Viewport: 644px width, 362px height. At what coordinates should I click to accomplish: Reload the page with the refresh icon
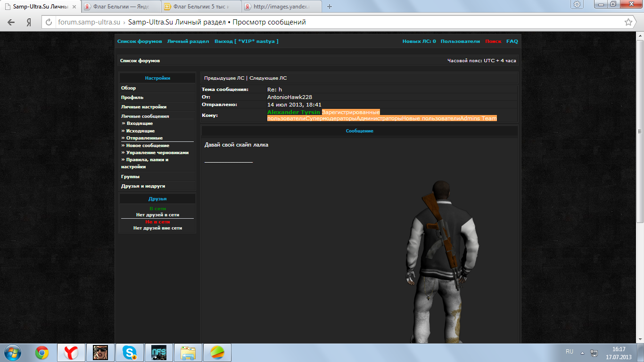click(x=49, y=22)
